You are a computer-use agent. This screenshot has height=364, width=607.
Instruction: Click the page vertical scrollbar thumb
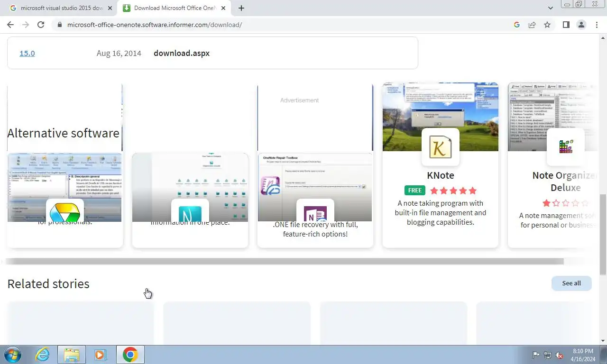[603, 234]
